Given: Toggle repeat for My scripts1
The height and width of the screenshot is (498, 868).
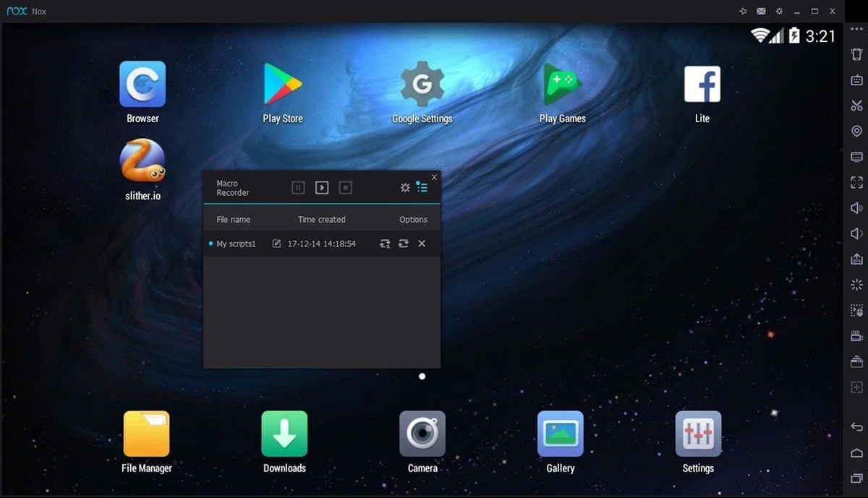Looking at the screenshot, I should (x=404, y=244).
